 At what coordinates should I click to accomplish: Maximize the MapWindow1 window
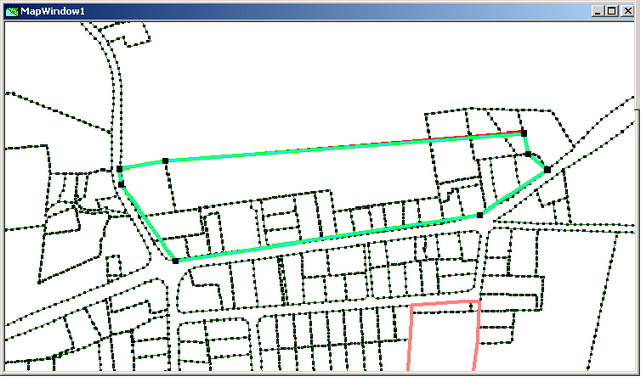coord(612,11)
